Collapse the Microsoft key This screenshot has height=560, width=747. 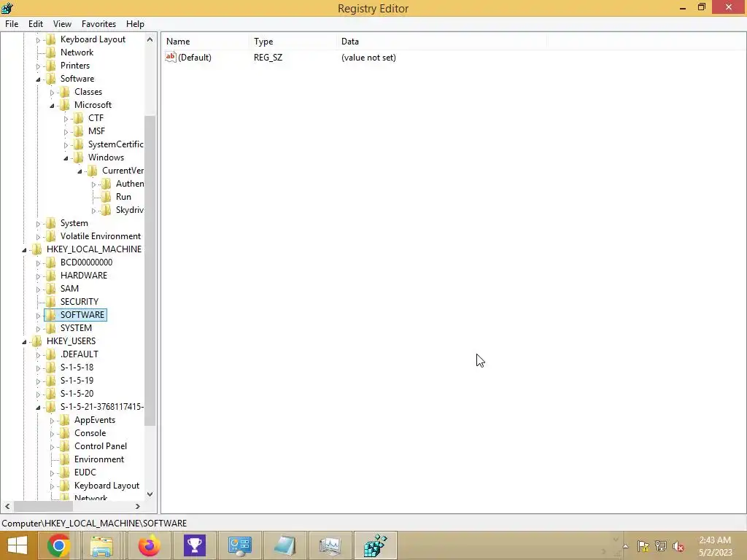pos(52,106)
